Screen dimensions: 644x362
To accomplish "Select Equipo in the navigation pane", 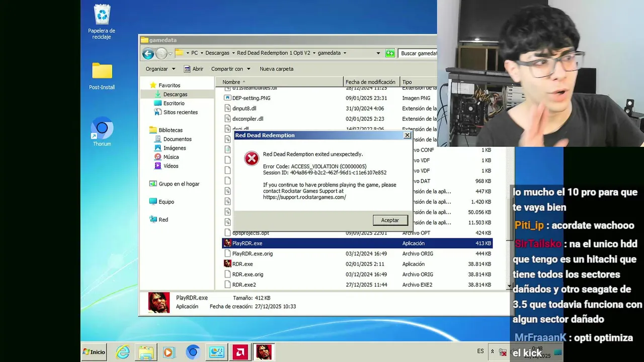I will [x=166, y=202].
